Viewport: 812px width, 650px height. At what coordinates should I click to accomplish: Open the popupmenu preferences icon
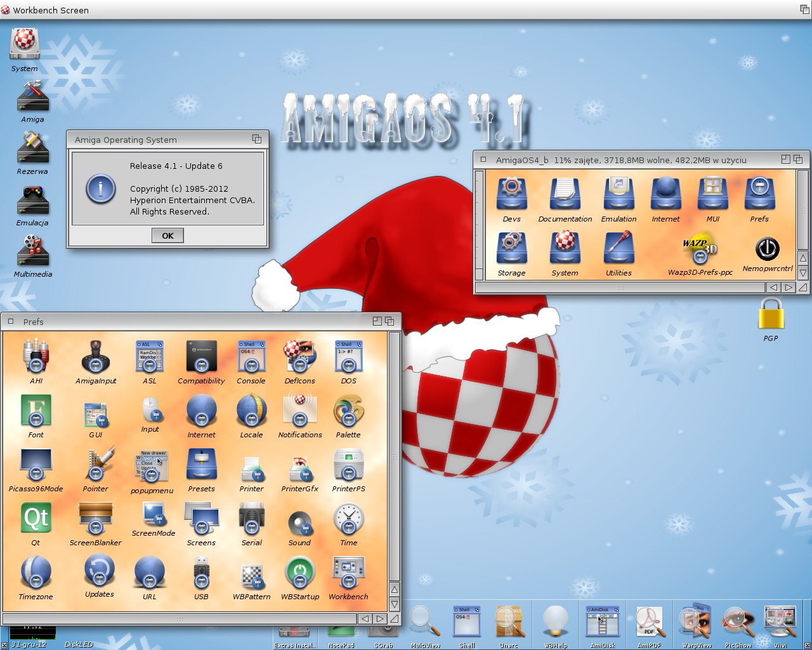[152, 466]
